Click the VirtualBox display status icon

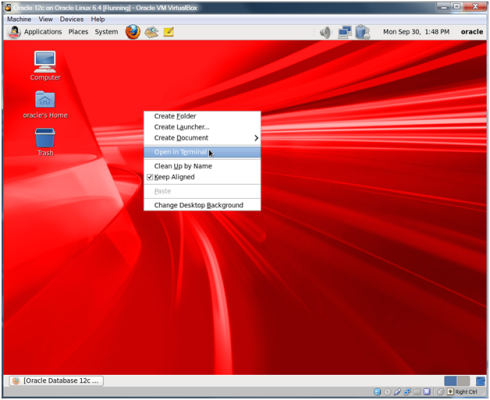pyautogui.click(x=427, y=392)
